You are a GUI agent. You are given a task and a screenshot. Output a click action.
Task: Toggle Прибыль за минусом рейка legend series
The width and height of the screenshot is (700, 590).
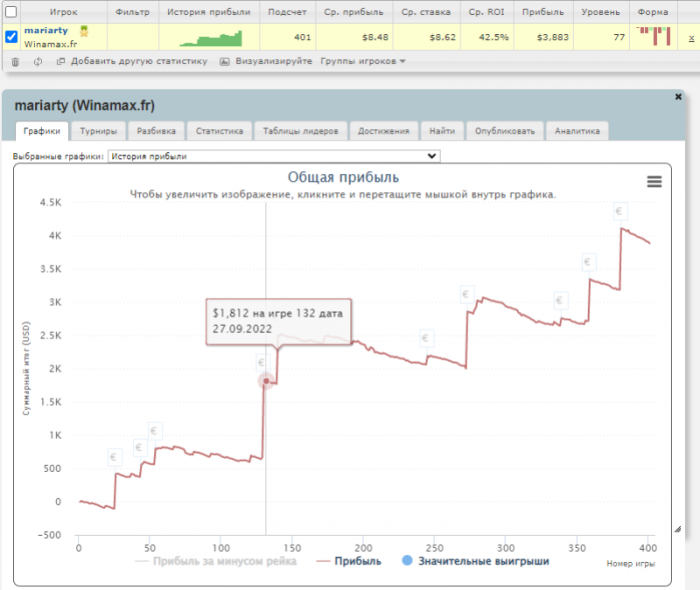216,561
